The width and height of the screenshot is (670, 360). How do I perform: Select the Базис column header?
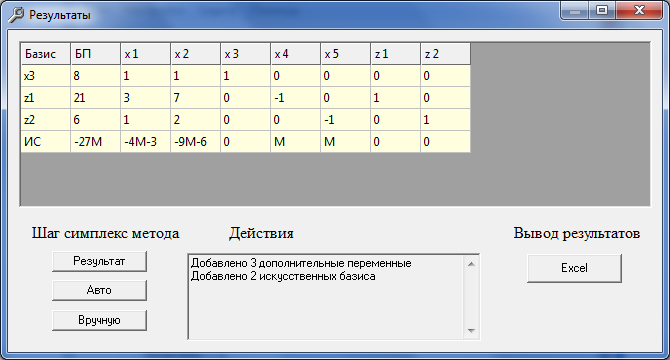46,54
